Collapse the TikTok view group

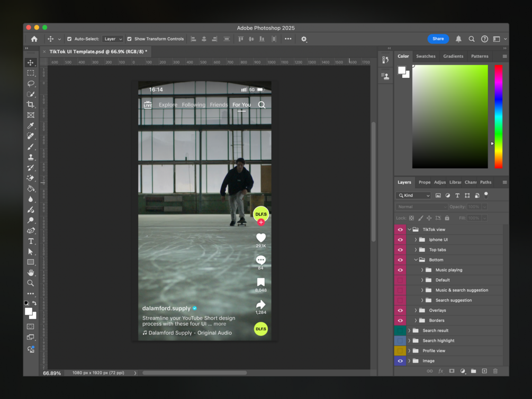point(410,230)
